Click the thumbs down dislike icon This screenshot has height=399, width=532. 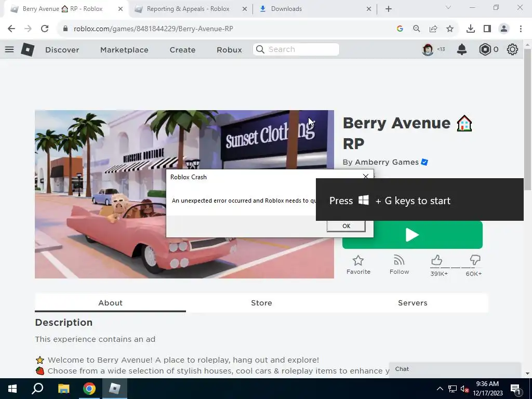coord(475,260)
